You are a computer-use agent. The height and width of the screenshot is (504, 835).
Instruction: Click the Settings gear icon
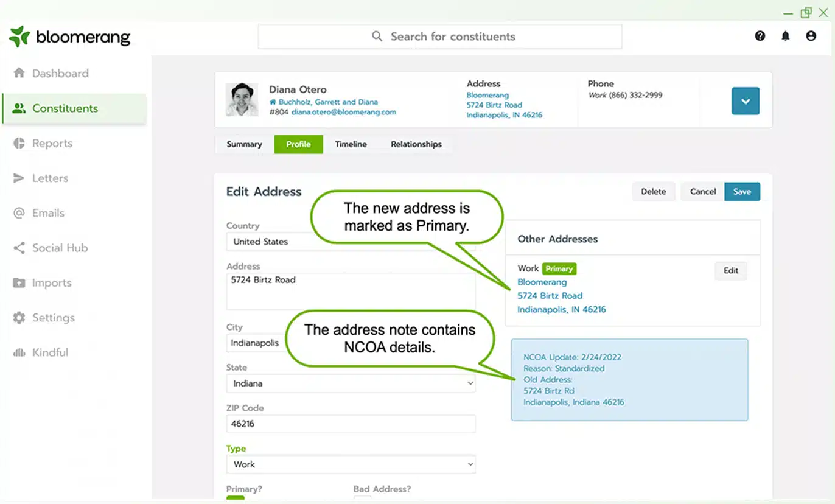(x=19, y=318)
